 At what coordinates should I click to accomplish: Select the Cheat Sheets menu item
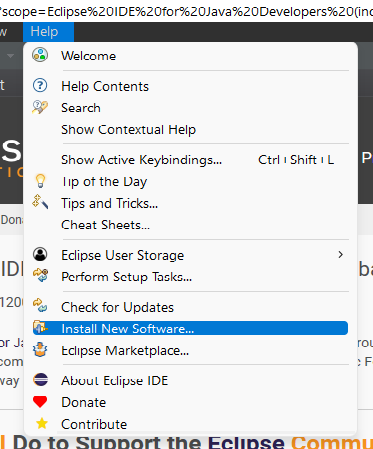click(105, 225)
